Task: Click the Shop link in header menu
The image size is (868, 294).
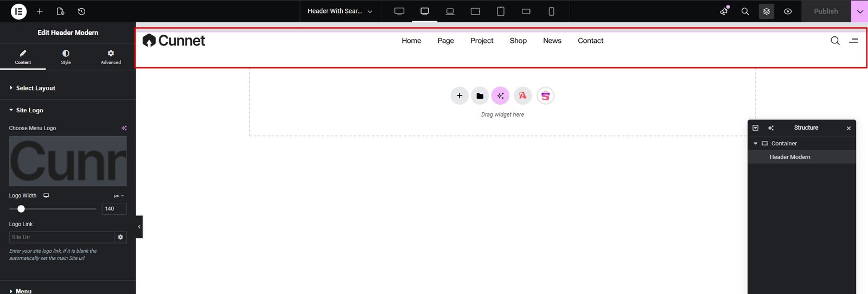Action: (x=518, y=41)
